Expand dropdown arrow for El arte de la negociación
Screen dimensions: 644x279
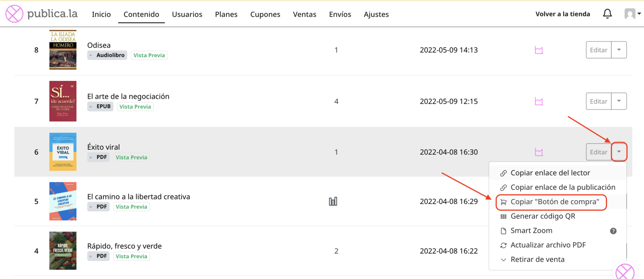click(x=619, y=101)
